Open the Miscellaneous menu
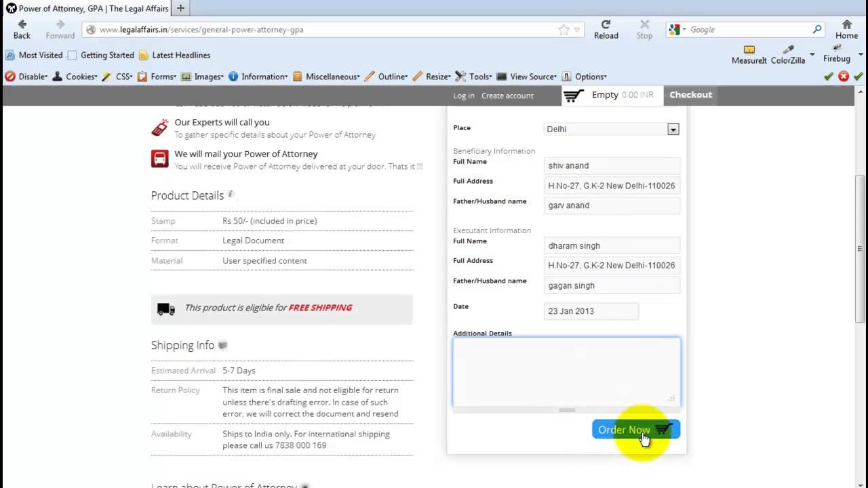Viewport: 868px width, 488px height. click(x=327, y=77)
